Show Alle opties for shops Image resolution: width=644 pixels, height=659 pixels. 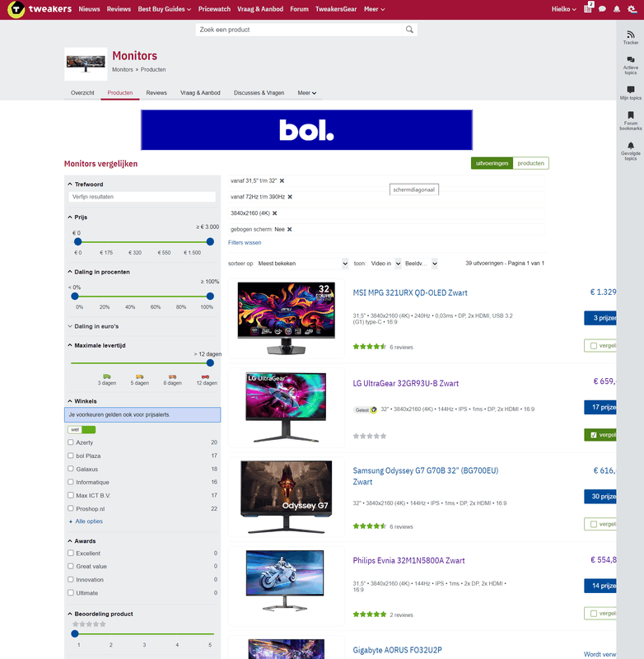pos(89,521)
